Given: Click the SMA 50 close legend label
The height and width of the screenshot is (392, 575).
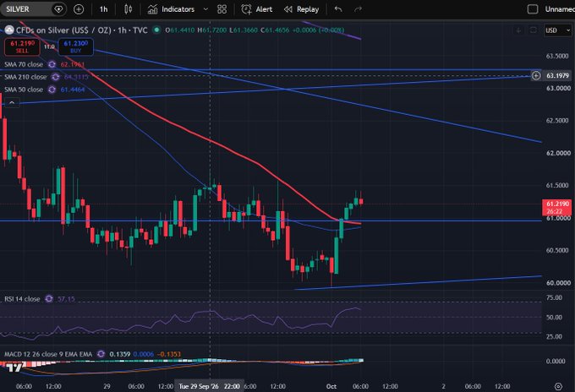Looking at the screenshot, I should pos(24,90).
